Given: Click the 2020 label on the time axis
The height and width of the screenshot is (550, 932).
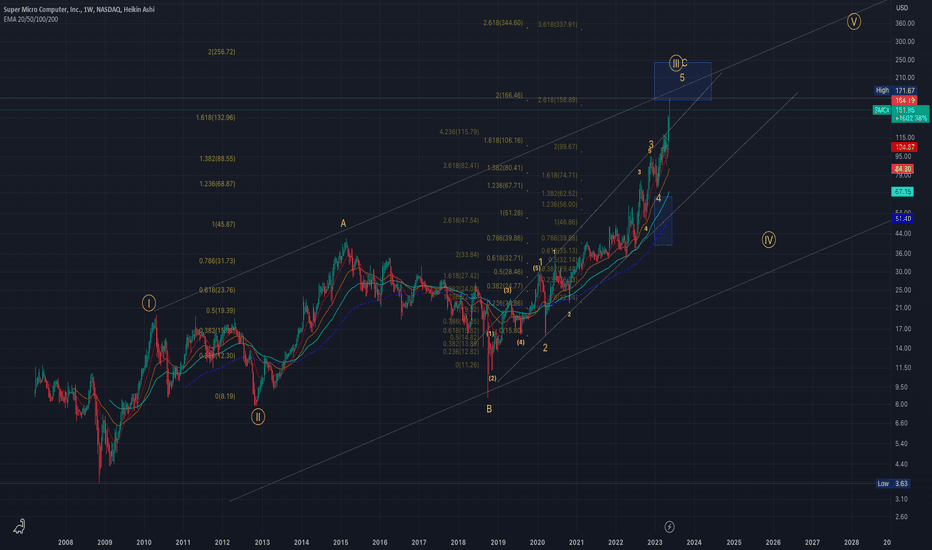Looking at the screenshot, I should 537,542.
